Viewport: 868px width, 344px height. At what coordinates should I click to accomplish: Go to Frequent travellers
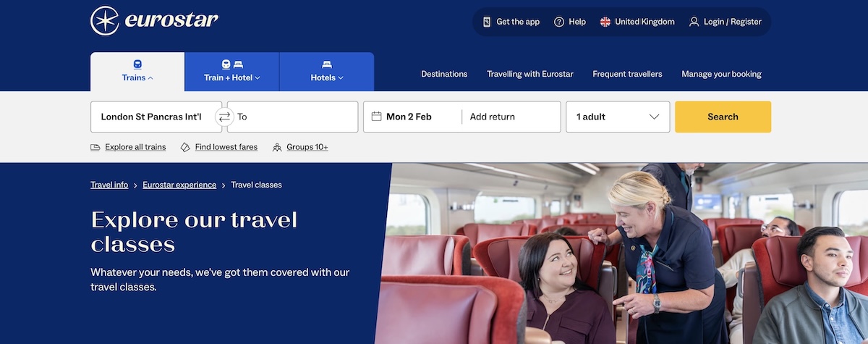click(x=627, y=74)
